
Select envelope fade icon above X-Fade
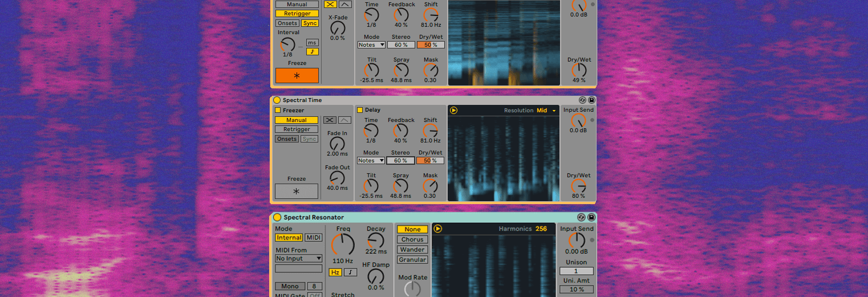pyautogui.click(x=345, y=4)
